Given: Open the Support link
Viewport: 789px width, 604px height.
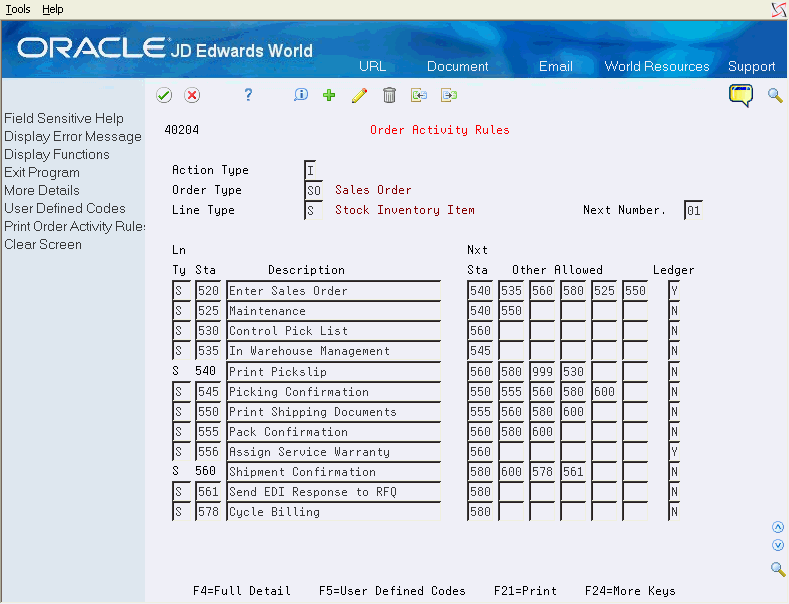Looking at the screenshot, I should 751,66.
